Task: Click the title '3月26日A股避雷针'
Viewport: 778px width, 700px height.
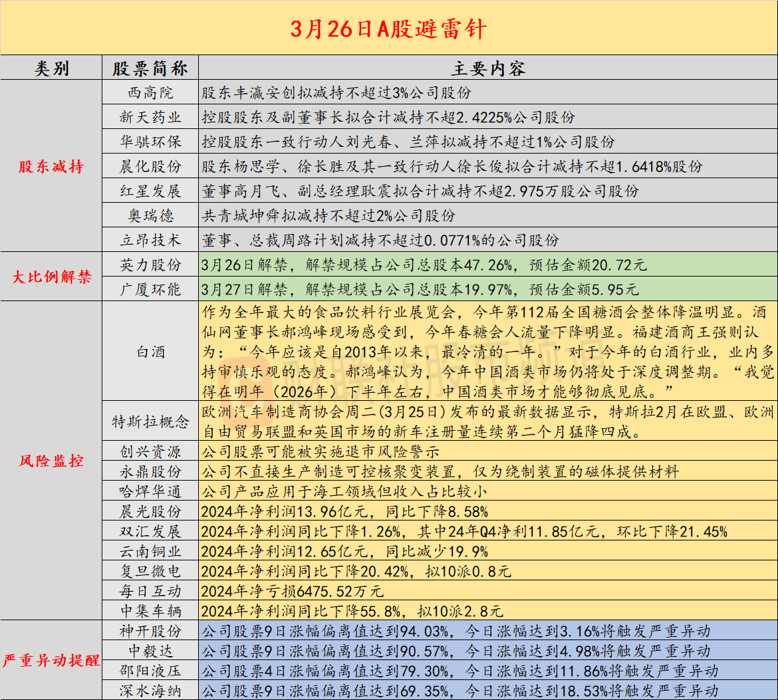Action: point(388,29)
